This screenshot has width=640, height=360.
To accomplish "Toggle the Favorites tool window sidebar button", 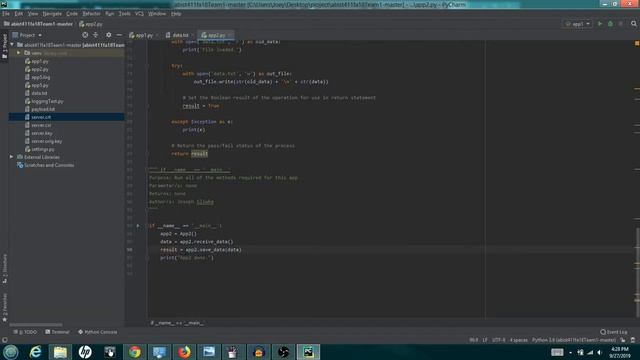I will pos(4,307).
